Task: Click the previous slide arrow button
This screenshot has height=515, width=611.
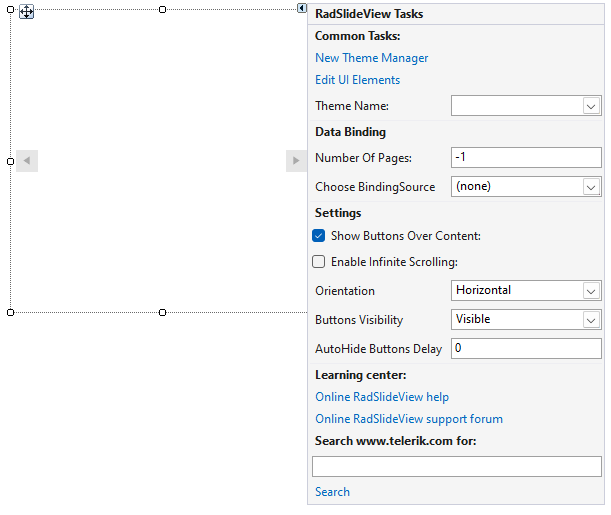Action: tap(27, 160)
